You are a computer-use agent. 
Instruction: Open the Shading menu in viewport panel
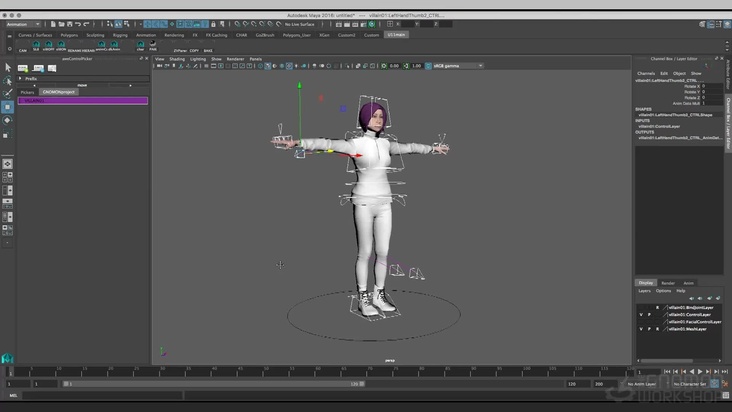[x=176, y=59]
